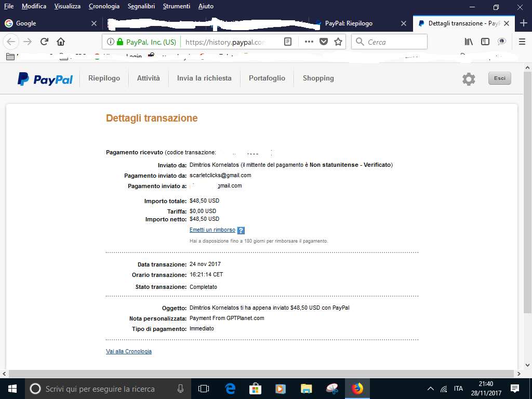Show site information via the info icon

click(x=110, y=42)
